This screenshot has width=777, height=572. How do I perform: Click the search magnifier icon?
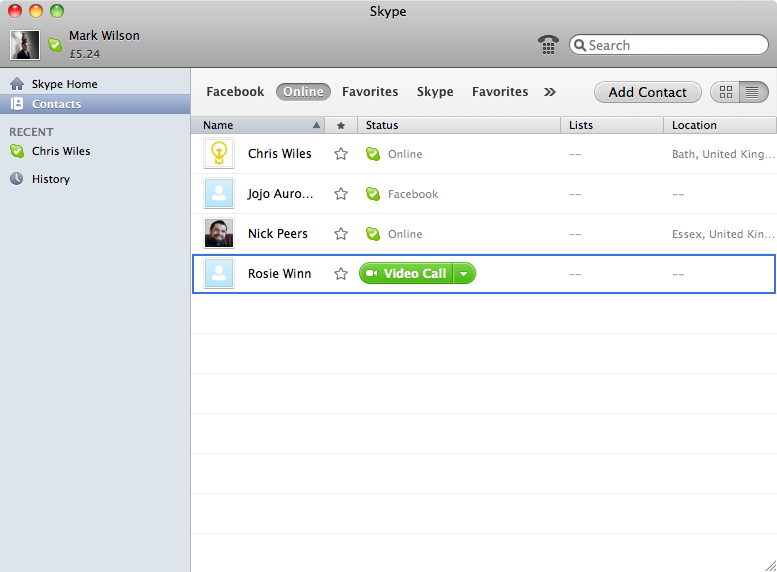point(580,45)
